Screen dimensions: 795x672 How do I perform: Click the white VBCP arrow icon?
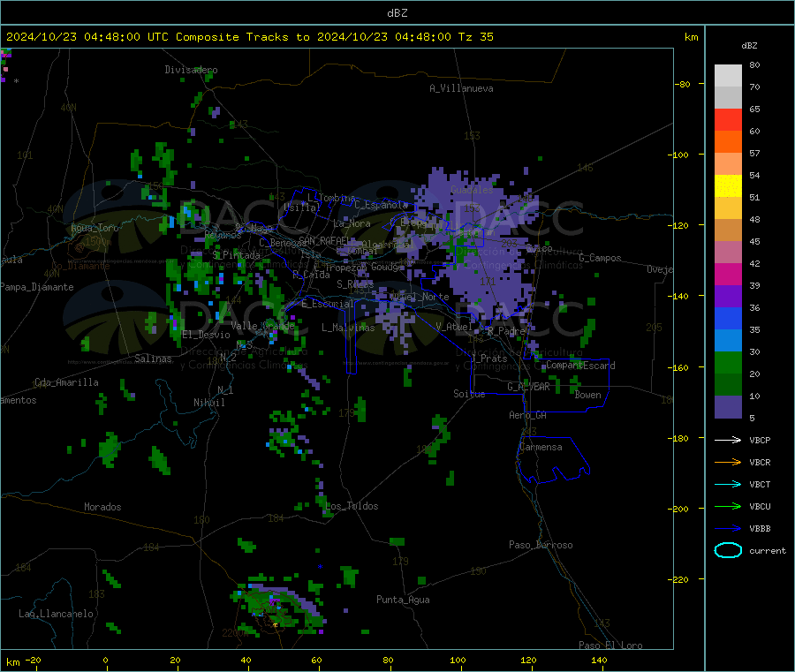728,440
